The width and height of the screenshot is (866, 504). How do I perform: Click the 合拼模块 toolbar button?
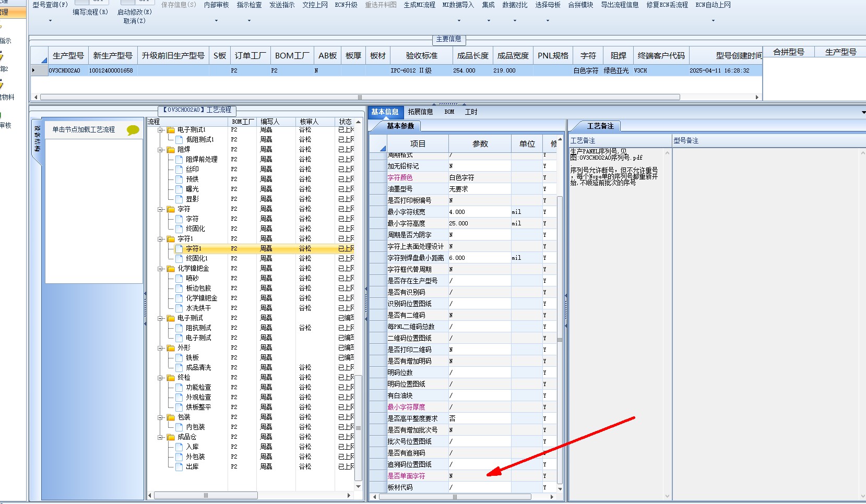(x=580, y=5)
